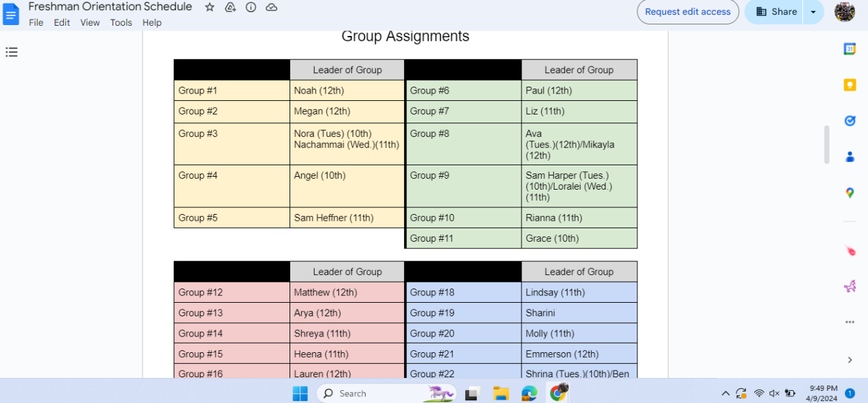Open the Help menu
The height and width of the screenshot is (403, 868).
pos(152,22)
